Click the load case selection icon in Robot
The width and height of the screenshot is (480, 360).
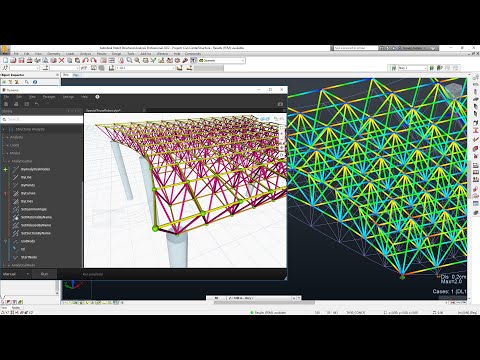tap(111, 68)
